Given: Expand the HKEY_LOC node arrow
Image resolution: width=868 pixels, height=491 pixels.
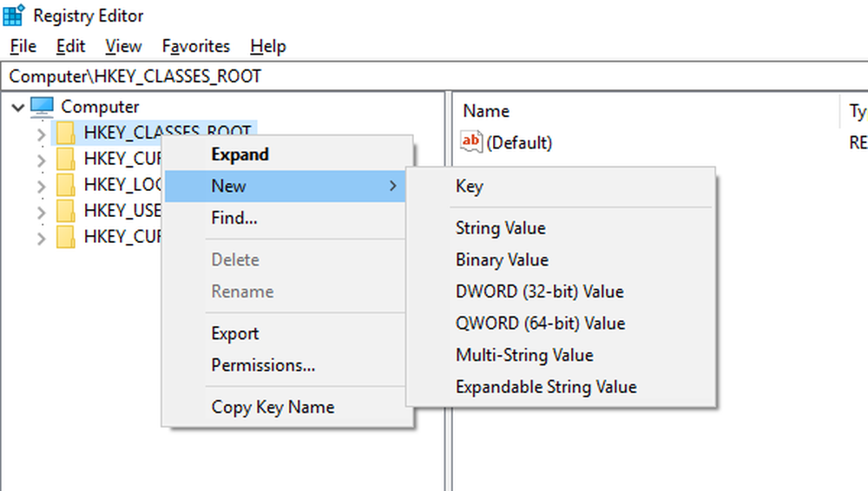Looking at the screenshot, I should tap(41, 186).
